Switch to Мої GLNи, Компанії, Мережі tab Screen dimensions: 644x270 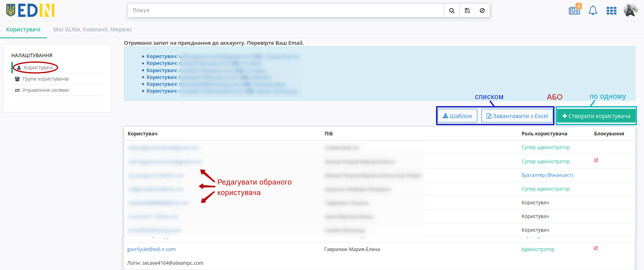(93, 29)
